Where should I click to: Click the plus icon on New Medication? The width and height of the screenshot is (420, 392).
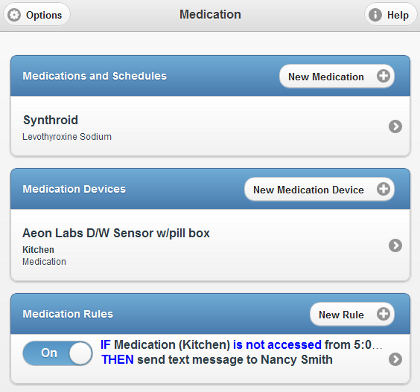point(383,76)
